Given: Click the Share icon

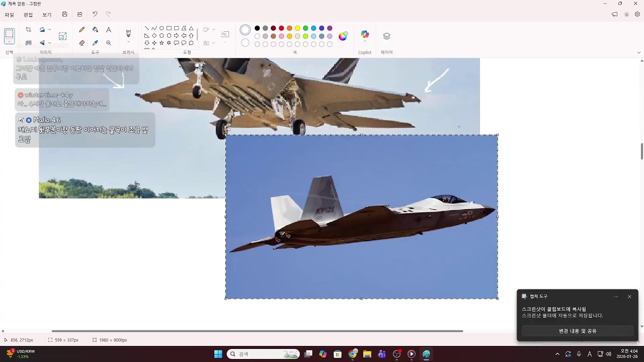Looking at the screenshot, I should tap(79, 15).
